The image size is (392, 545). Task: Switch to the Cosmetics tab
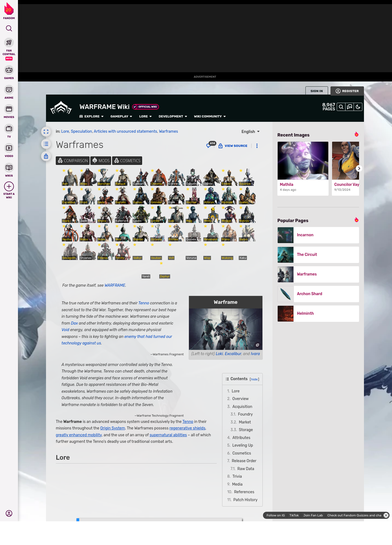pos(127,161)
